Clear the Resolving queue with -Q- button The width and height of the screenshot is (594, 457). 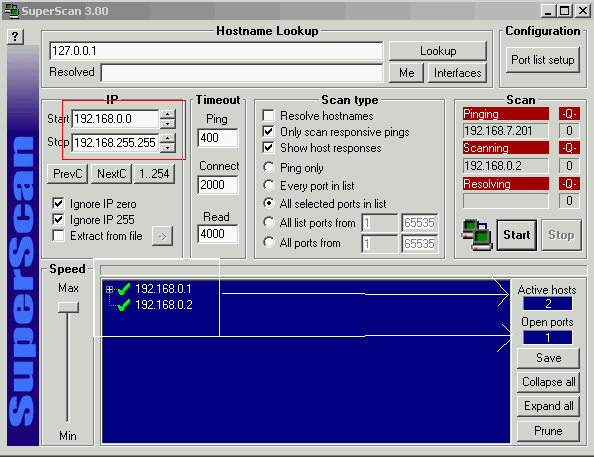pyautogui.click(x=569, y=184)
